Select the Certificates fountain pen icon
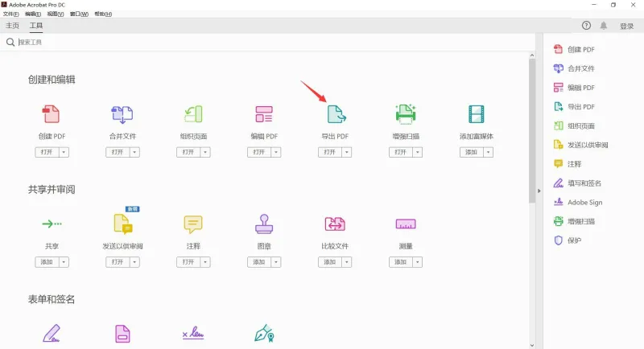 coord(264,334)
